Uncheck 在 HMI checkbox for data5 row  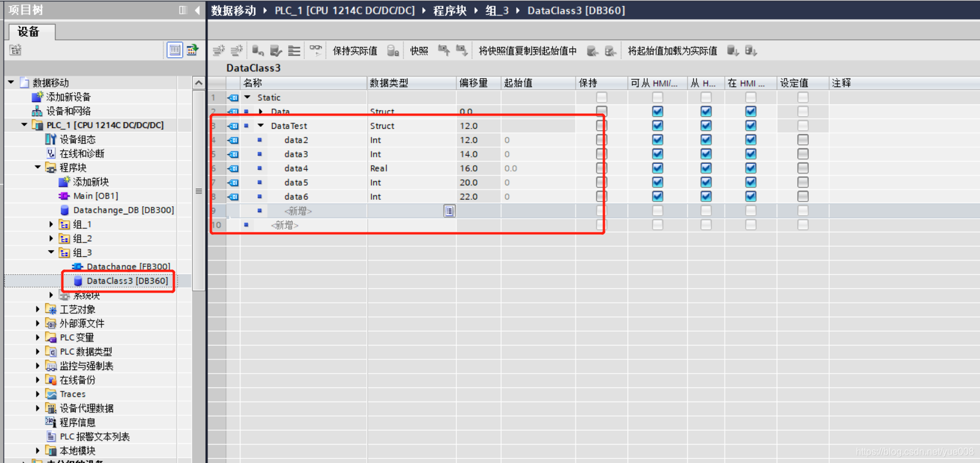coord(750,182)
